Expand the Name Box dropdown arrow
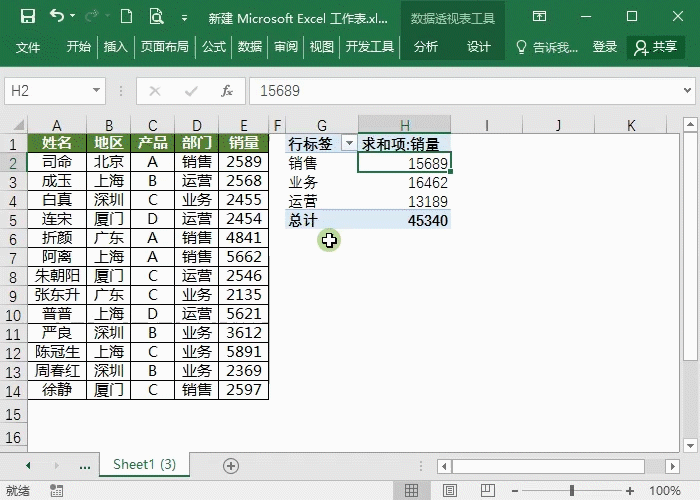The height and width of the screenshot is (500, 700). [96, 91]
